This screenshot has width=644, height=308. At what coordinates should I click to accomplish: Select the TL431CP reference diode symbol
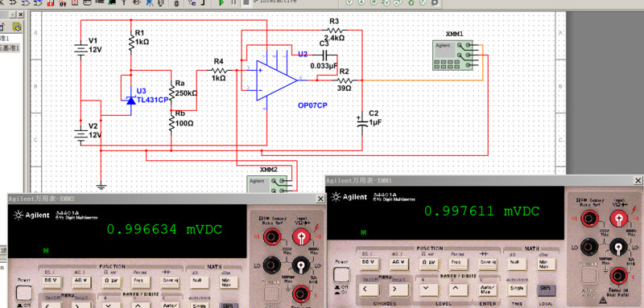click(x=131, y=100)
